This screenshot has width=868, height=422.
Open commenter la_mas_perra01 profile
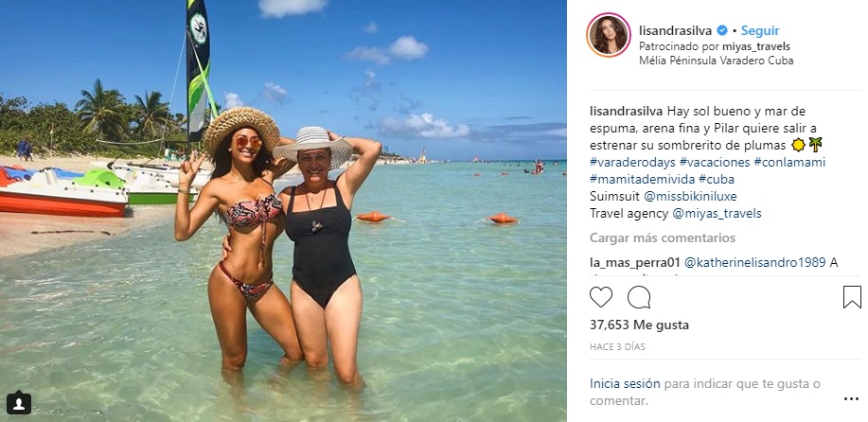(x=635, y=263)
